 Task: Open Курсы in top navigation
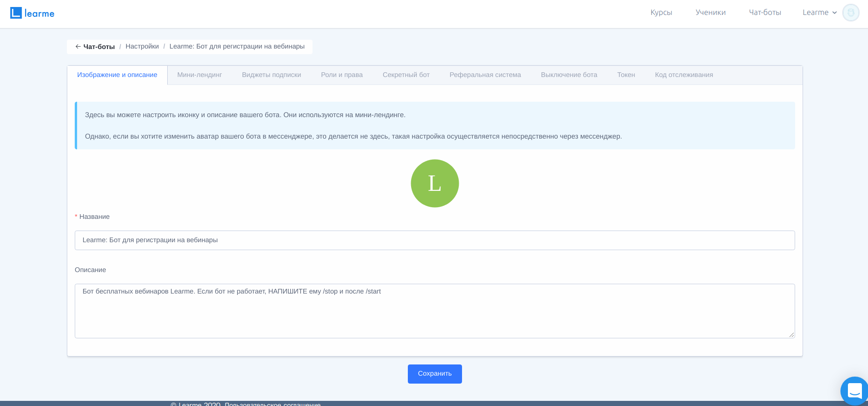tap(661, 13)
